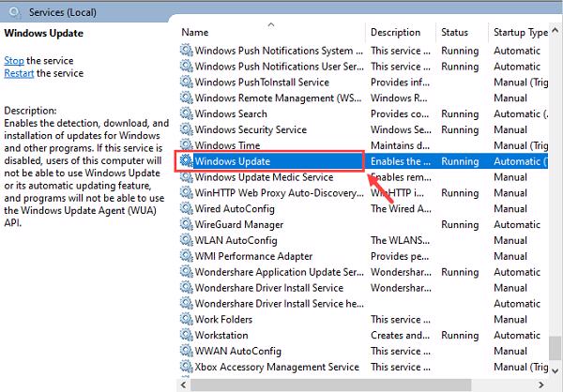563x392 pixels.
Task: Click gear icon of Windows Security Service
Action: [187, 129]
